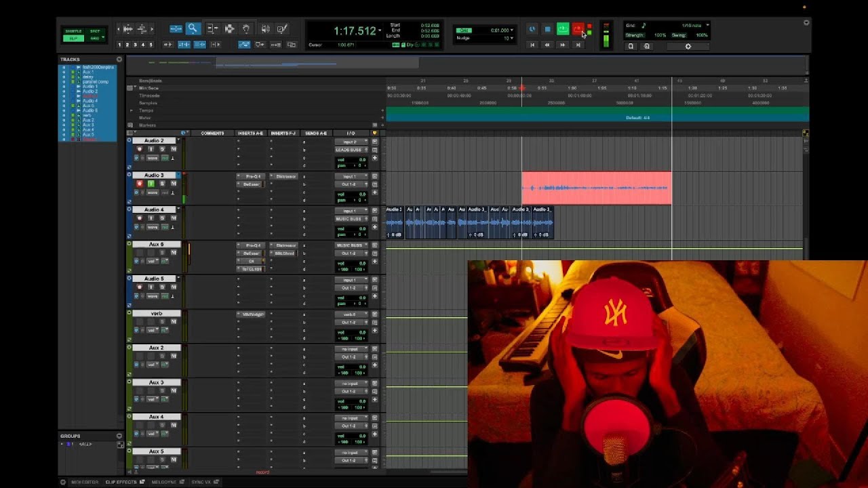Viewport: 868px width, 488px height.
Task: Open the Groups list panel menu
Action: pyautogui.click(x=119, y=436)
